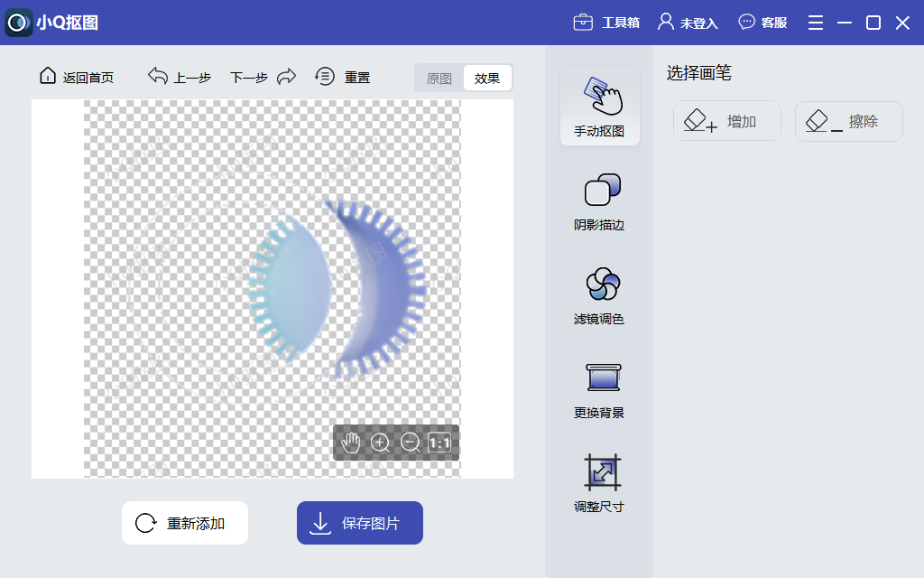Switch to the 原图 original image view
This screenshot has height=578, width=924.
click(x=439, y=78)
